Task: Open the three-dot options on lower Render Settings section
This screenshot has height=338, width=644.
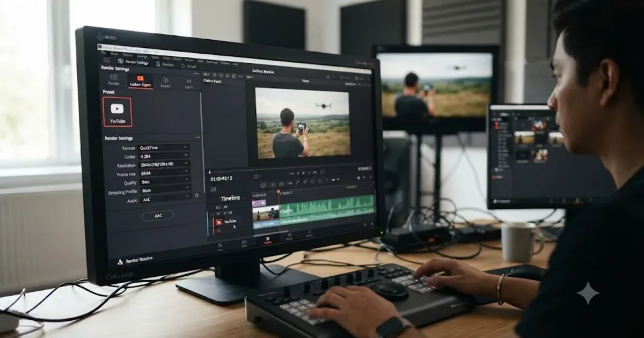Action: [197, 137]
